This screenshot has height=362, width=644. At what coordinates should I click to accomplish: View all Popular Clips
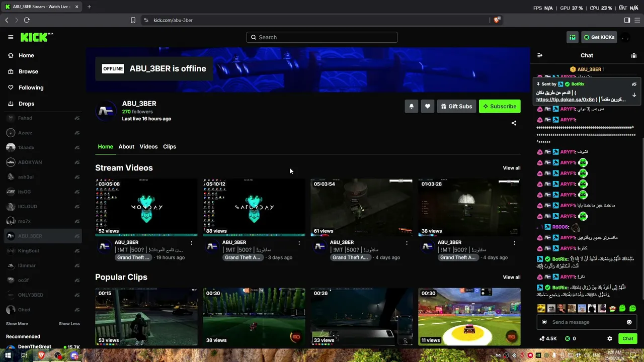(x=512, y=277)
